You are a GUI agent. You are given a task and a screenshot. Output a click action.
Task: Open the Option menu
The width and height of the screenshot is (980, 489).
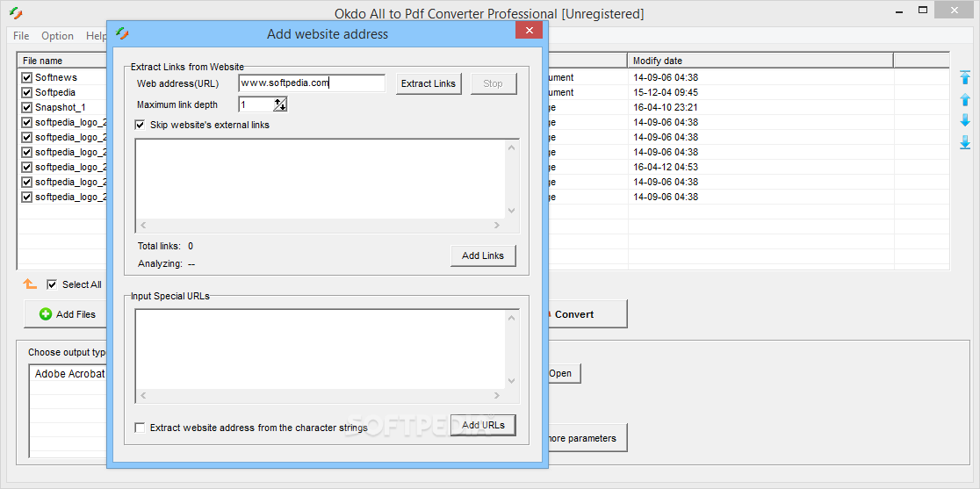[x=57, y=36]
